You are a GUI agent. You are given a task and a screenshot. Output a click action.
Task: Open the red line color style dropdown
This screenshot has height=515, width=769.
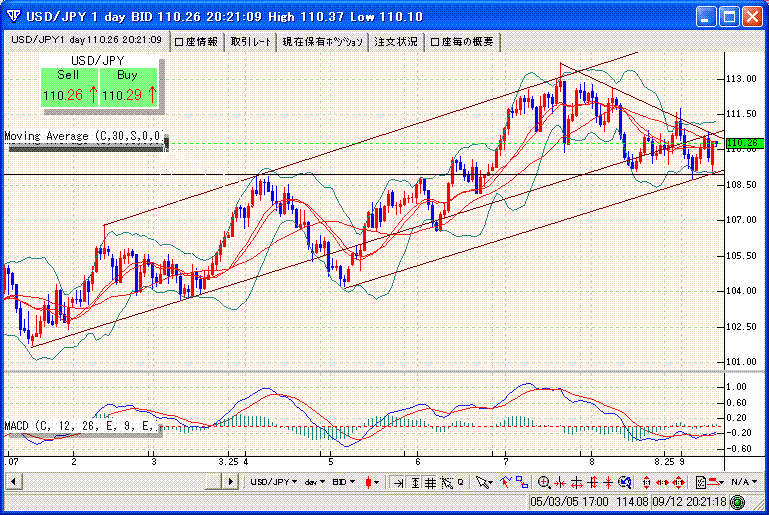[718, 483]
